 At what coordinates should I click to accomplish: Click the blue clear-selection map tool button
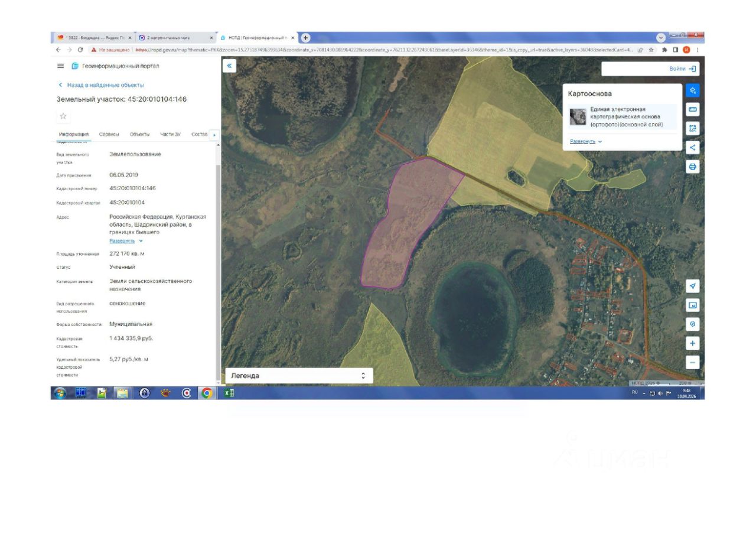click(x=693, y=90)
